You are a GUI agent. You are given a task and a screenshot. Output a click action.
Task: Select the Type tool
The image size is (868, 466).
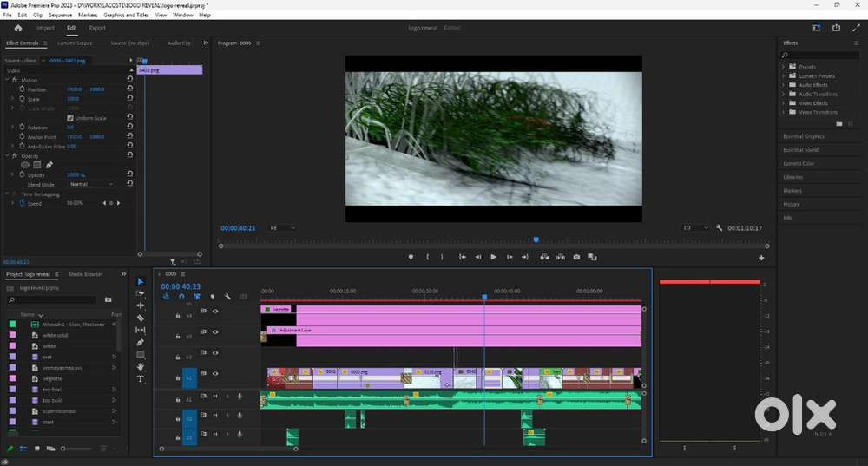pos(141,379)
